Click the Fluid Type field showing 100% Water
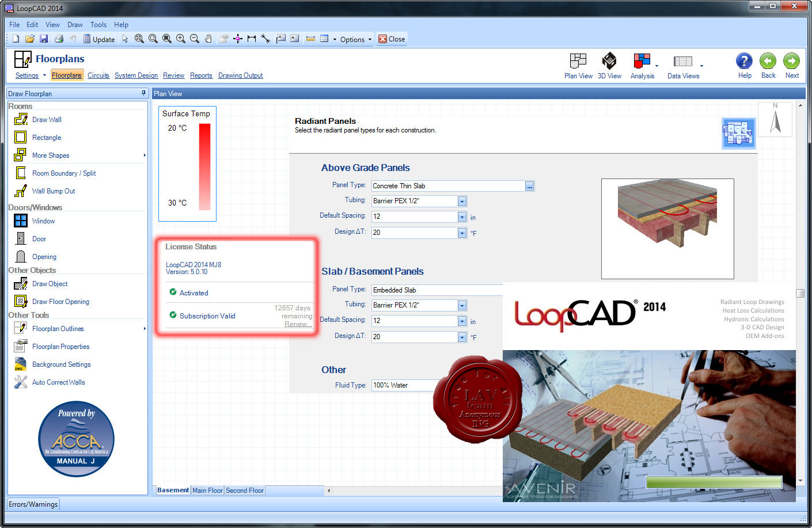This screenshot has height=528, width=812. point(406,385)
